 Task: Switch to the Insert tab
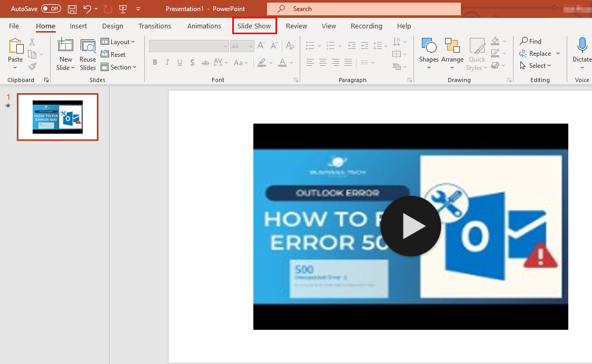coord(78,26)
